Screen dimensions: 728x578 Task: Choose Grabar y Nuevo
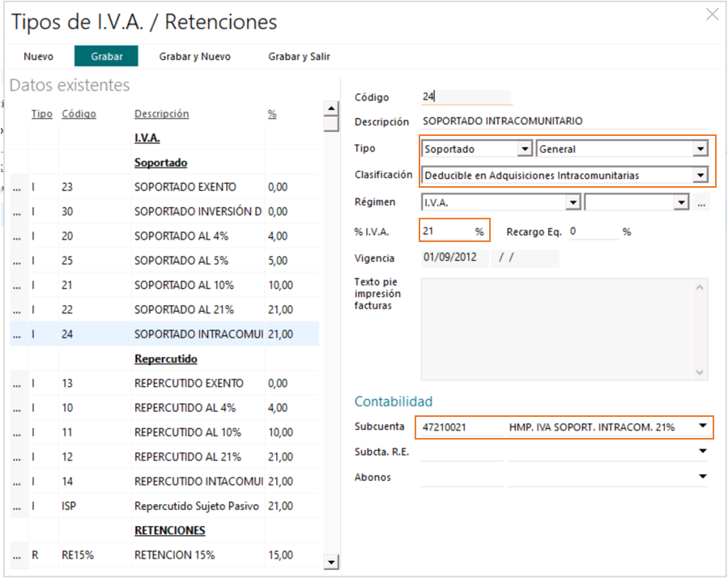(x=194, y=56)
